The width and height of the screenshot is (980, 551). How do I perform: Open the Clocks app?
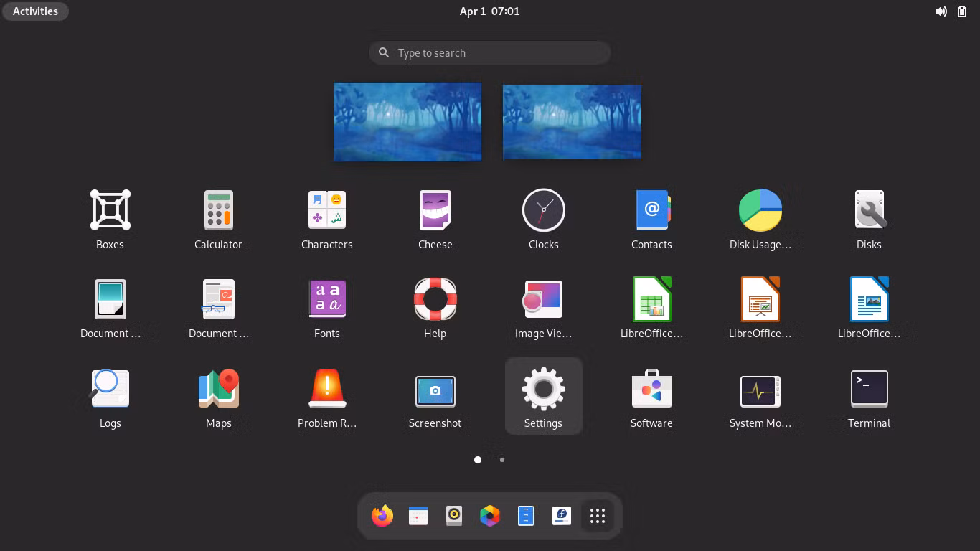(544, 219)
